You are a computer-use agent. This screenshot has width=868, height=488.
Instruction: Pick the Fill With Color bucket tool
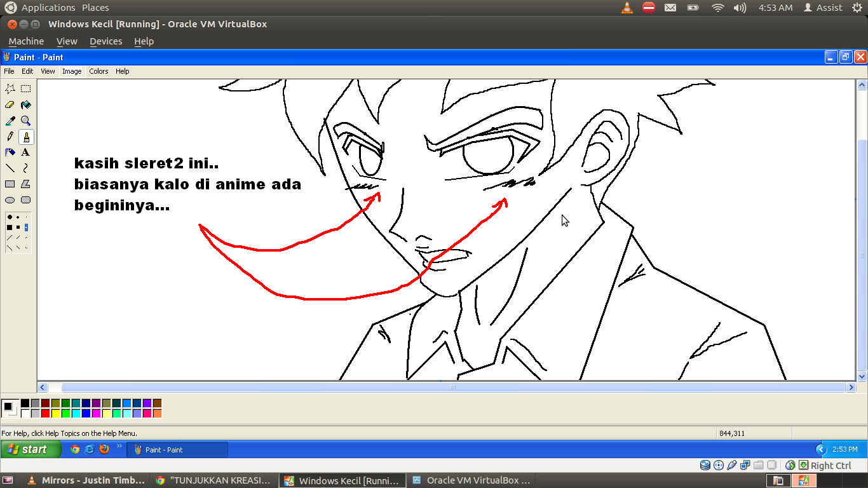26,105
